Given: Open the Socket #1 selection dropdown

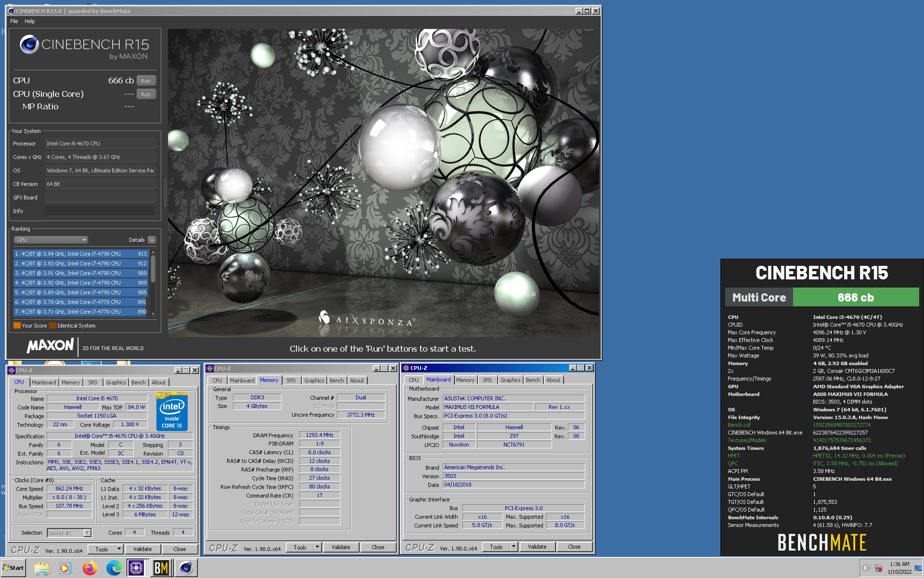Looking at the screenshot, I should click(x=69, y=533).
